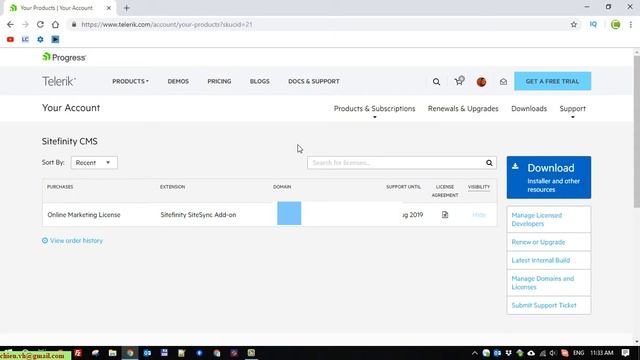Screen dimensions: 640x360
Task: Open Chrome profile avatar in toolbar
Action: (x=616, y=24)
